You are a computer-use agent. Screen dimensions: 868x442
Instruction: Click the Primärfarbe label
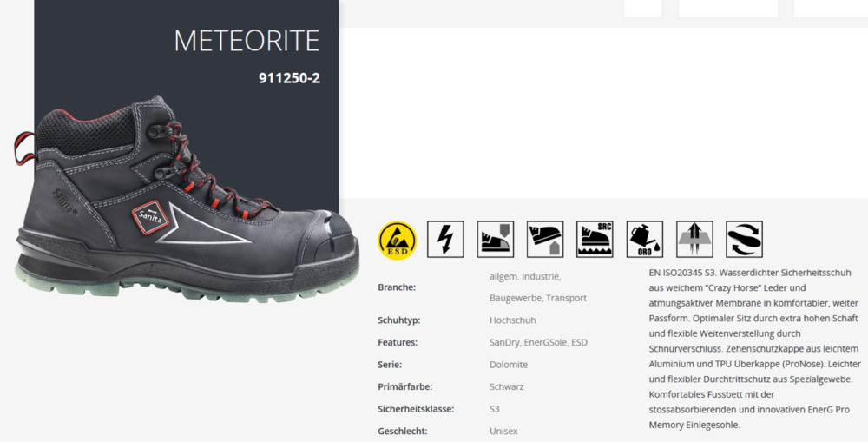(405, 386)
